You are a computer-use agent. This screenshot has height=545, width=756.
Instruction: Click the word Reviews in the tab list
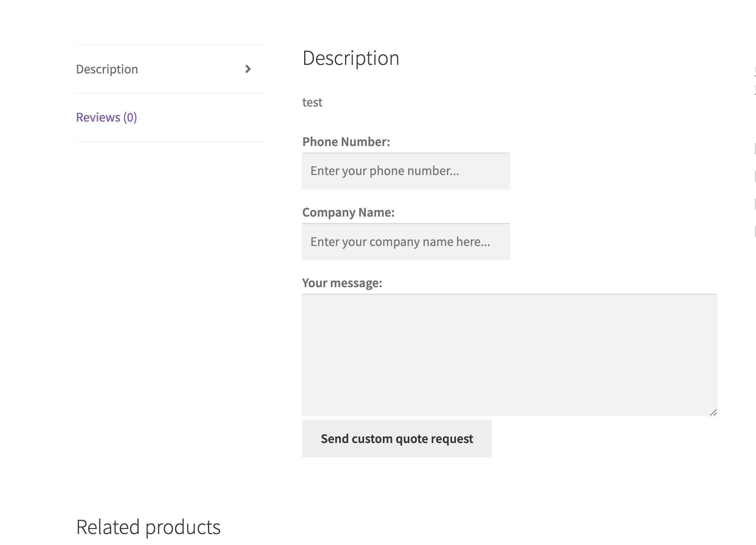pos(98,117)
